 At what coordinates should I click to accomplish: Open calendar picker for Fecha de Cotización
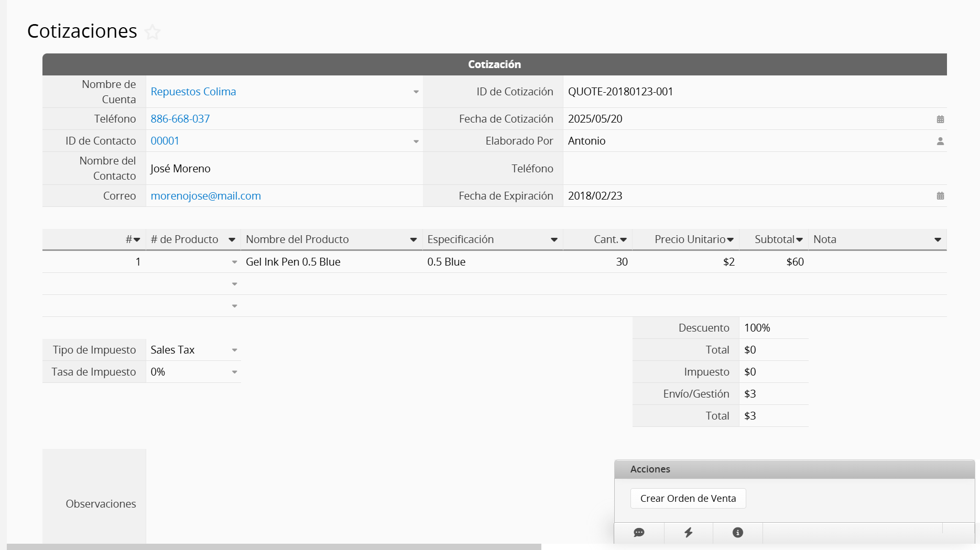tap(940, 119)
